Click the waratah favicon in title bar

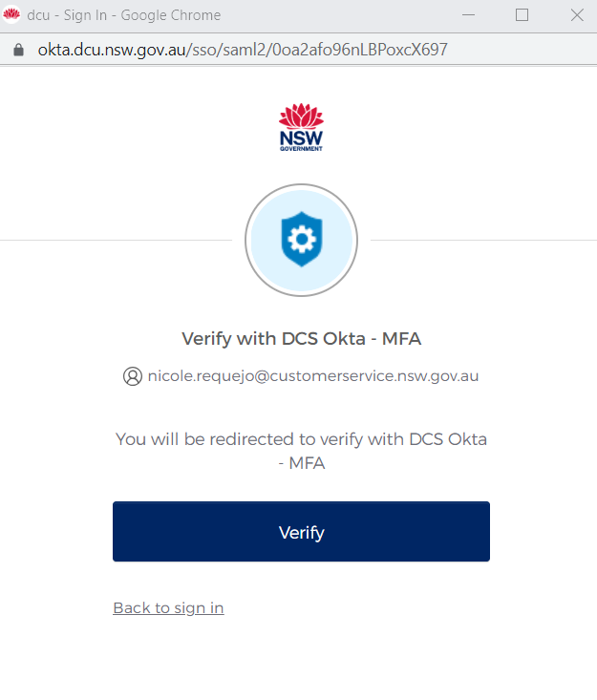click(x=11, y=14)
